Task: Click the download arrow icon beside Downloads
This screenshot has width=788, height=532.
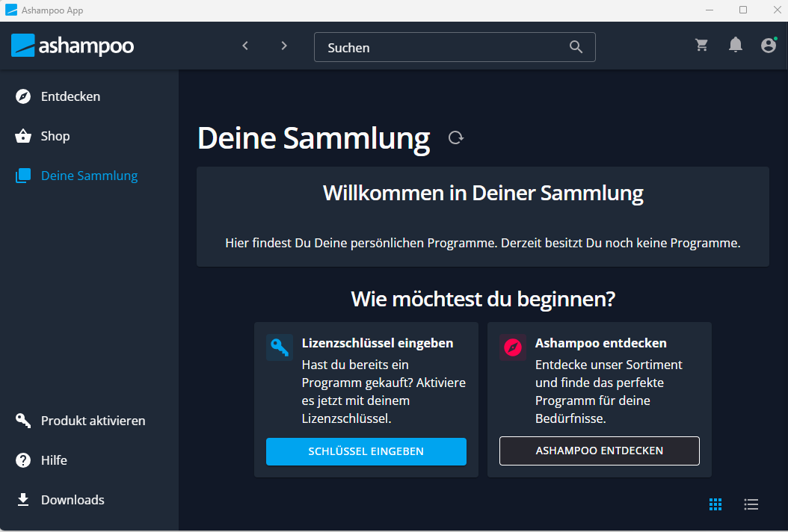Action: (x=23, y=499)
